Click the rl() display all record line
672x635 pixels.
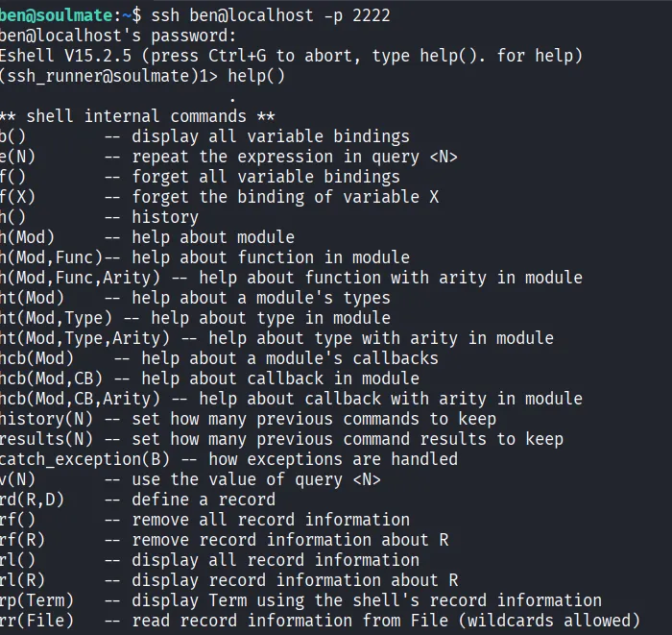click(209, 560)
